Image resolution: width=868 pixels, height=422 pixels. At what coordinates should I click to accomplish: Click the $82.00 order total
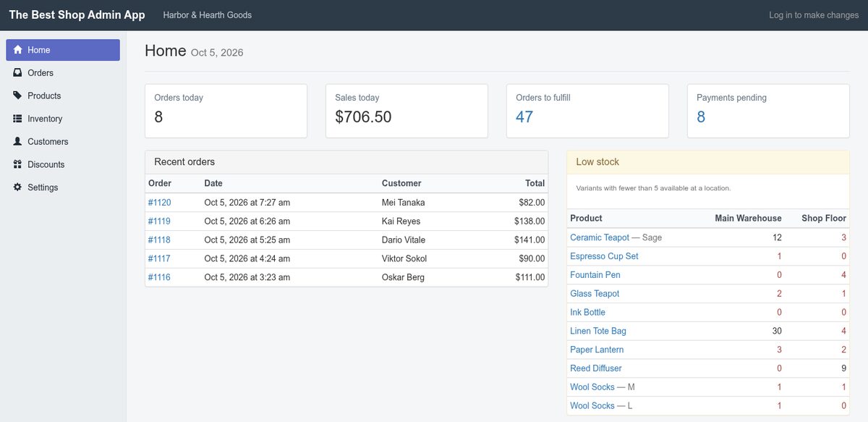(532, 203)
